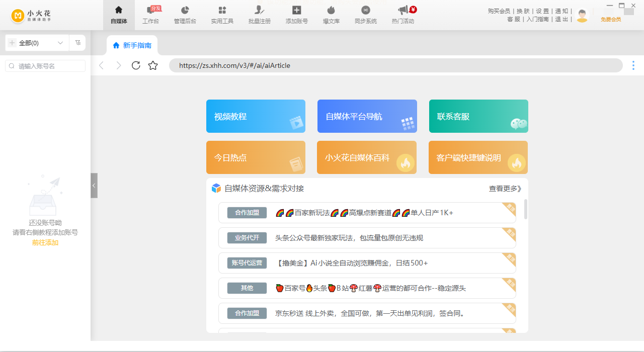This screenshot has height=352, width=644.
Task: Open the 客户端快捷键说明 card
Action: [478, 157]
